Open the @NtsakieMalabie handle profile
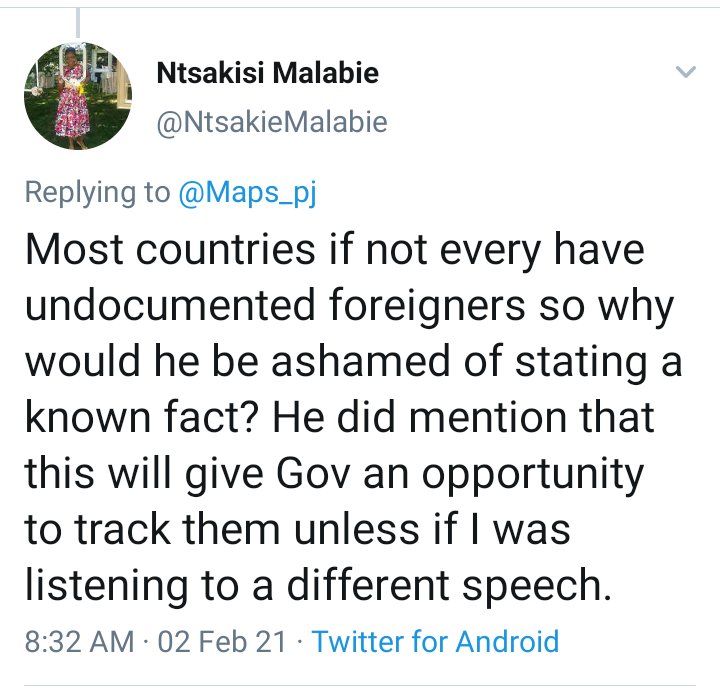The image size is (720, 691). point(272,123)
